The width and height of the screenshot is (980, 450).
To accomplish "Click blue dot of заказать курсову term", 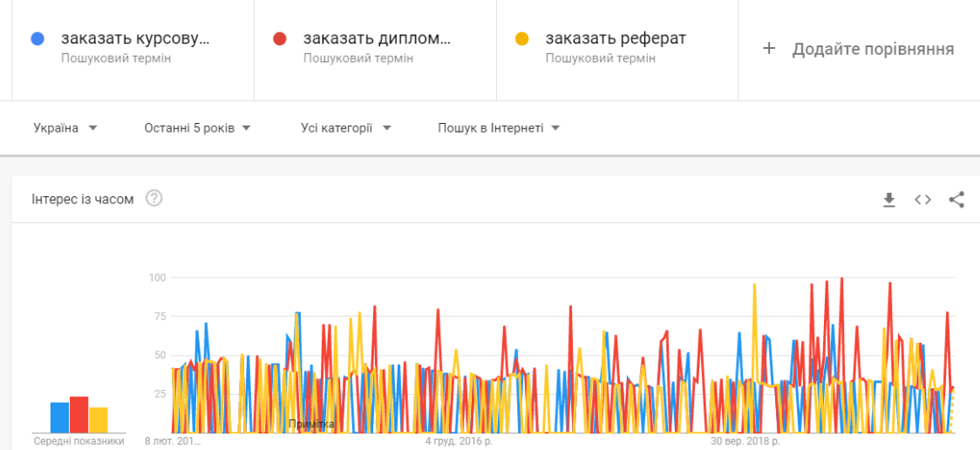I will [37, 38].
